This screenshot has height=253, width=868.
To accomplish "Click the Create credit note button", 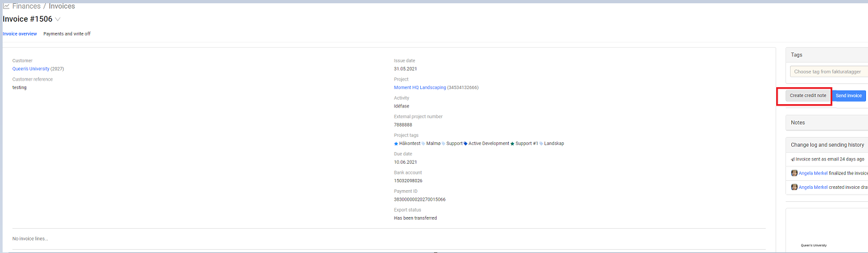I will (x=808, y=96).
